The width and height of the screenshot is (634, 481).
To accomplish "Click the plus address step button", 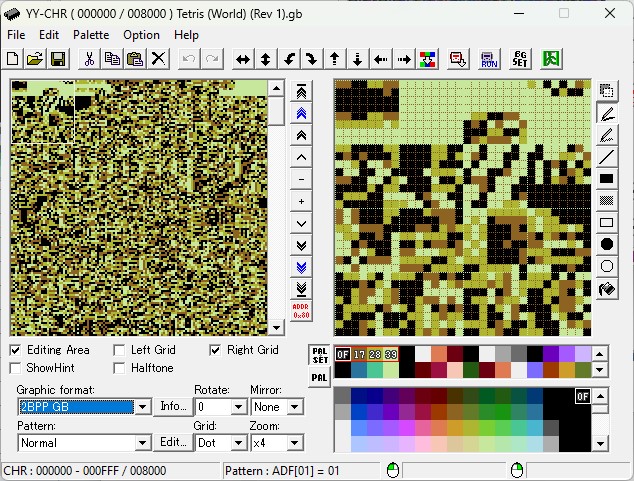I will click(x=301, y=201).
